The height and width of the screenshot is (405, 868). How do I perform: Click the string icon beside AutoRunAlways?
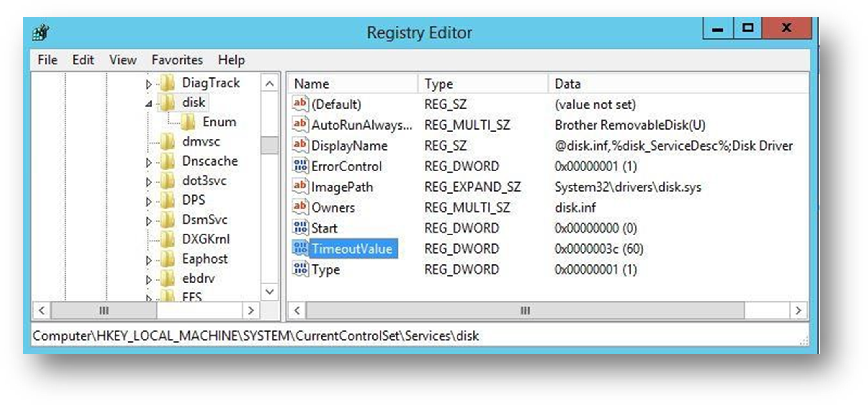pos(300,124)
